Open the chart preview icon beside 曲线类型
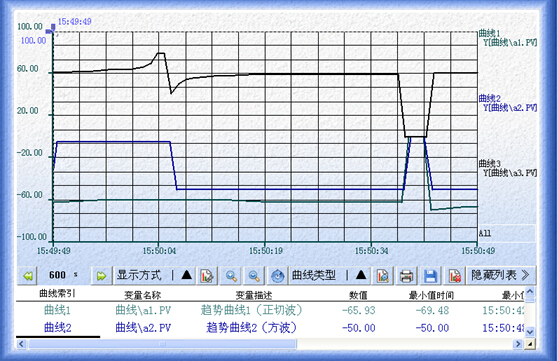The width and height of the screenshot is (558, 361). tap(383, 276)
